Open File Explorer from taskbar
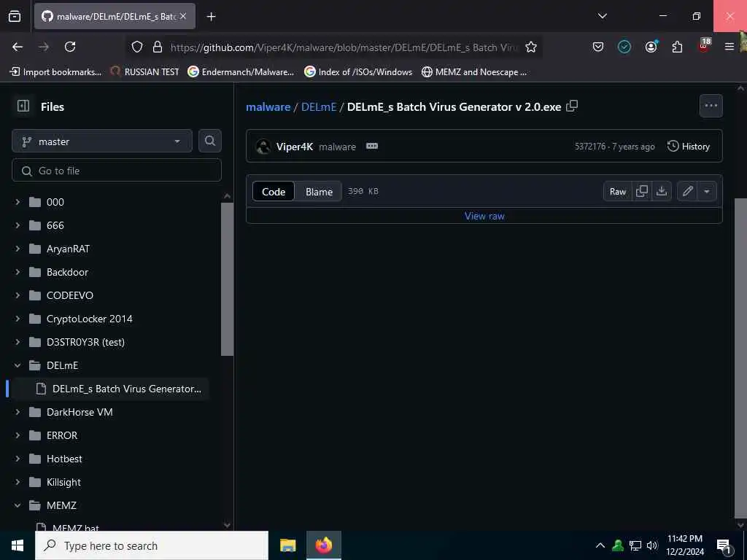This screenshot has height=560, width=747. pyautogui.click(x=287, y=545)
